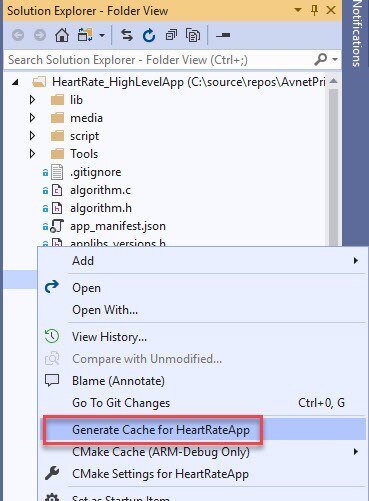Viewport: 369px width, 501px height.
Task: Open the window position dropdown in title bar
Action: pos(298,10)
